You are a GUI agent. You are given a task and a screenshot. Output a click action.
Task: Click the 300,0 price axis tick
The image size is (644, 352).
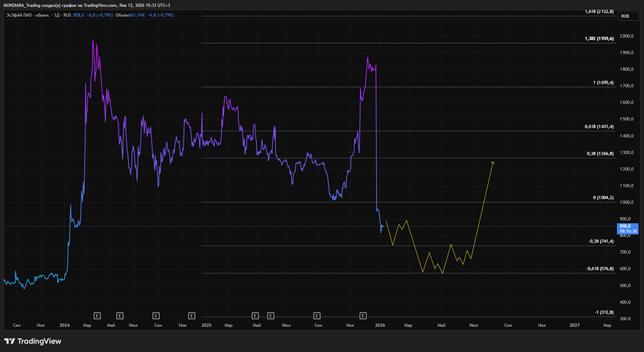pos(627,319)
